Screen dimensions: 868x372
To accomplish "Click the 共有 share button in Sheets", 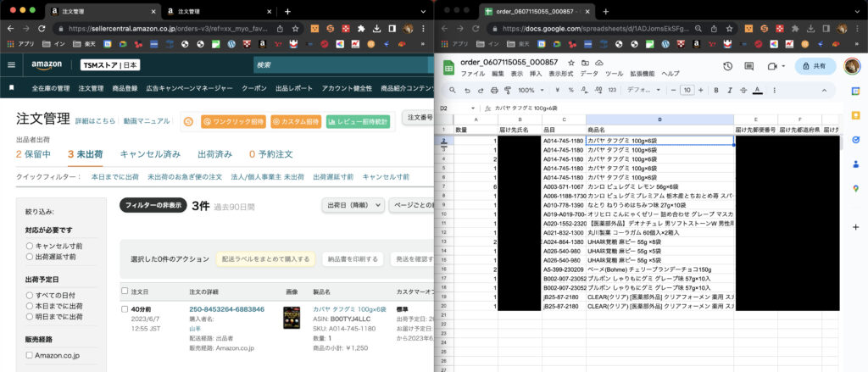I will [x=815, y=66].
